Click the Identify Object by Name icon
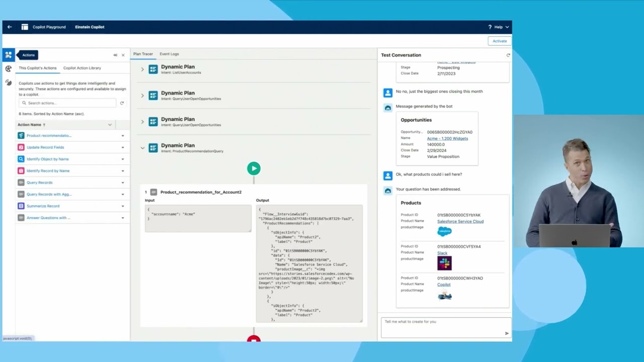 21,159
